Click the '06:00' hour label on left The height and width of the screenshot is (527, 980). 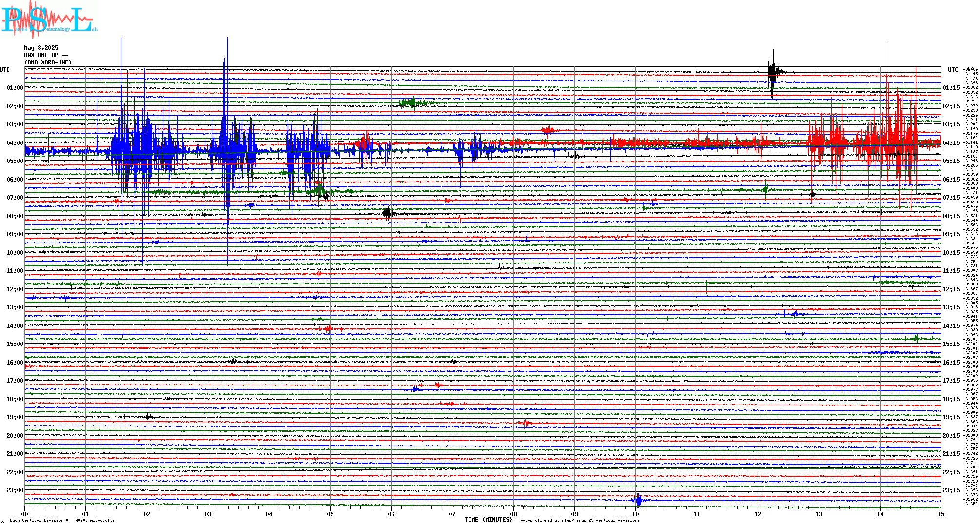[x=15, y=180]
